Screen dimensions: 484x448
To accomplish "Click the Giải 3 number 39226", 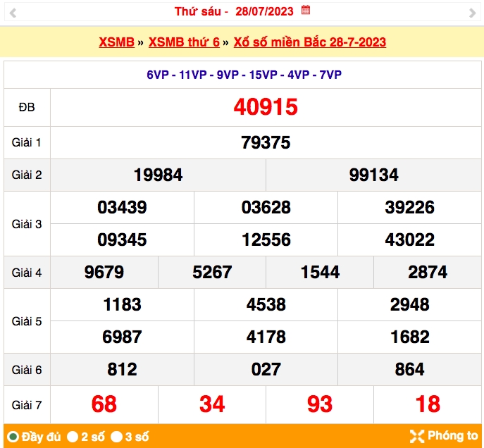I will (409, 207).
